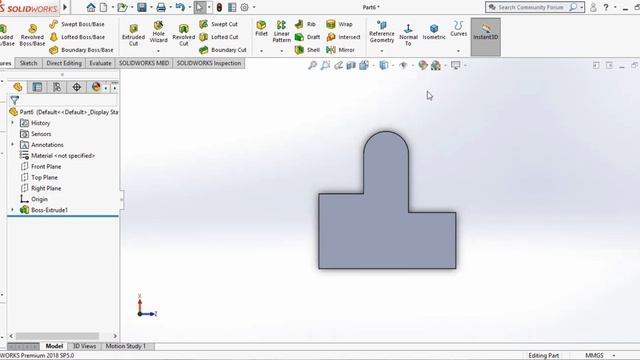Select the Boundary Cut tool
The image size is (640, 360).
tap(223, 50)
